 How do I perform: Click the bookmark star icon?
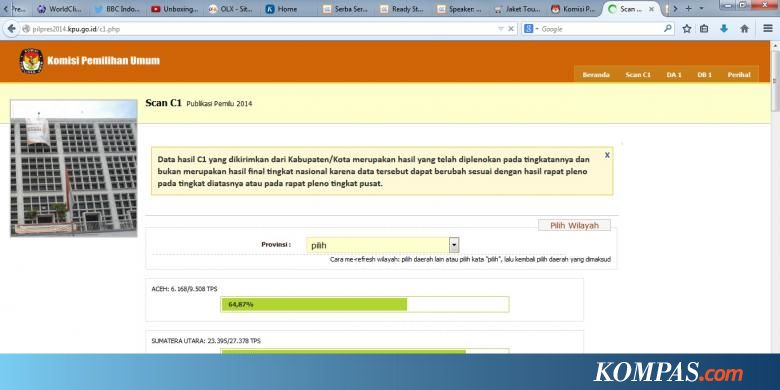686,29
